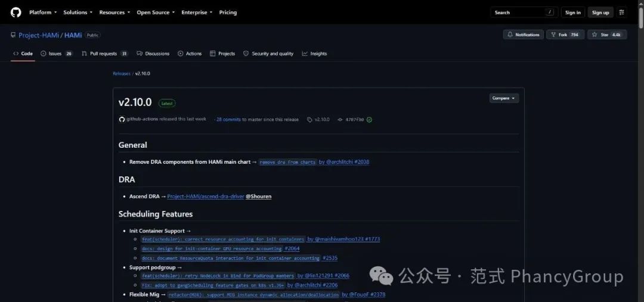Click the Sign up button

coord(600,13)
